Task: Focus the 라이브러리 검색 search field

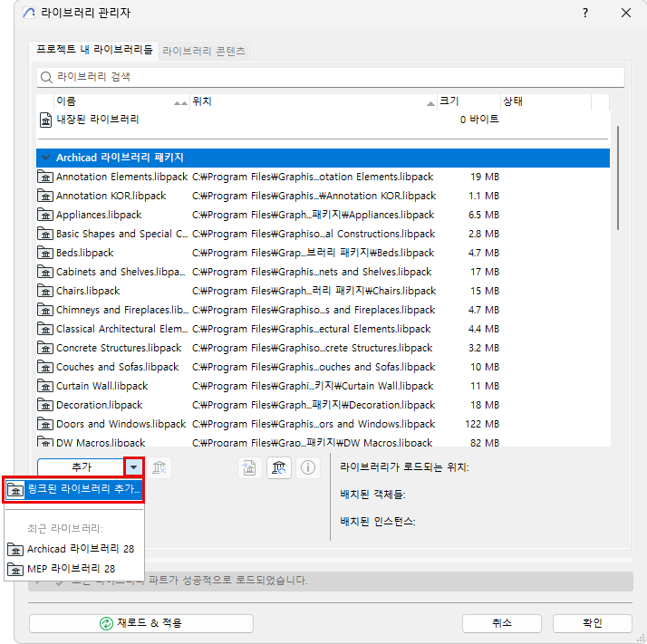Action: (x=331, y=77)
